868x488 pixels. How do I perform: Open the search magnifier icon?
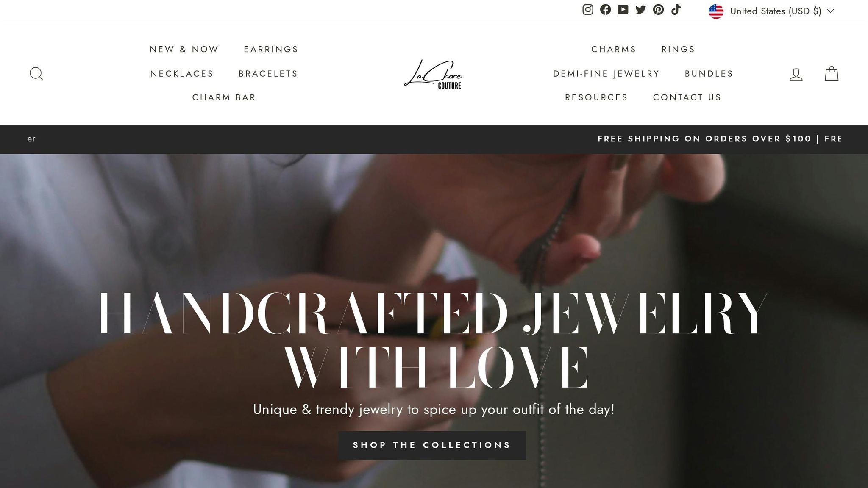pyautogui.click(x=36, y=74)
